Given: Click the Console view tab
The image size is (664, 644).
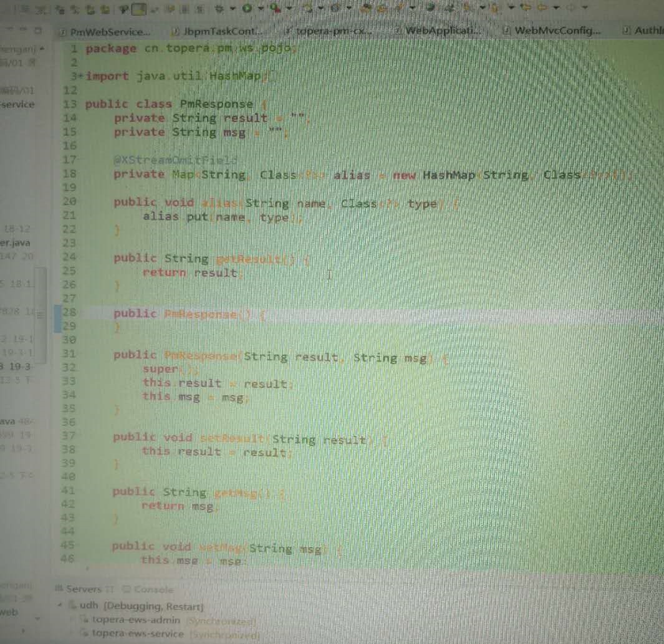Looking at the screenshot, I should coord(148,589).
